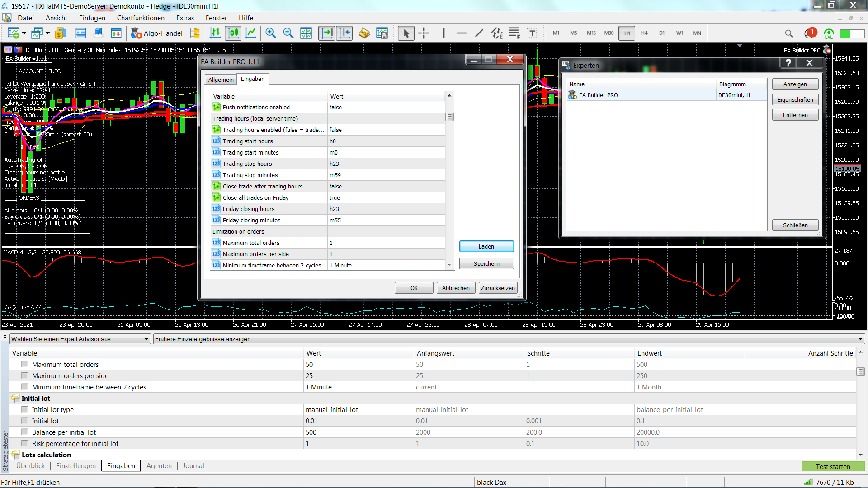Open the Chartfunktionen menu
This screenshot has height=488, width=868.
pos(141,18)
